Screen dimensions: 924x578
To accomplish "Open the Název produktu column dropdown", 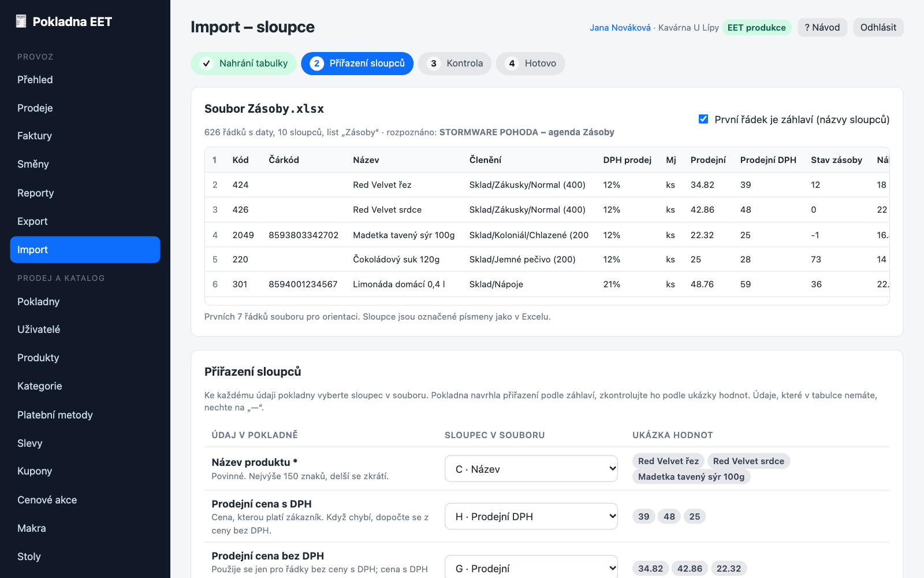I will pos(531,469).
